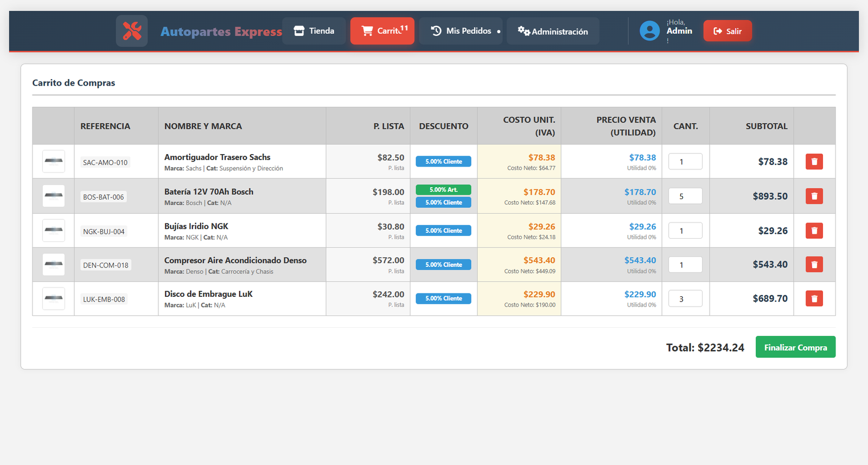Open the Carrito cart tab
The width and height of the screenshot is (868, 465).
[x=382, y=31]
